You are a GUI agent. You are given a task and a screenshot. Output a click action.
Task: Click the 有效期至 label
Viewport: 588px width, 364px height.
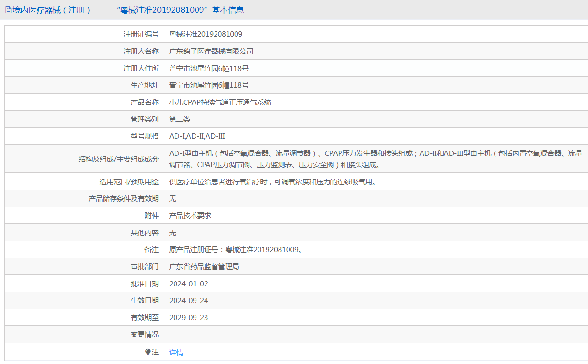coord(144,318)
